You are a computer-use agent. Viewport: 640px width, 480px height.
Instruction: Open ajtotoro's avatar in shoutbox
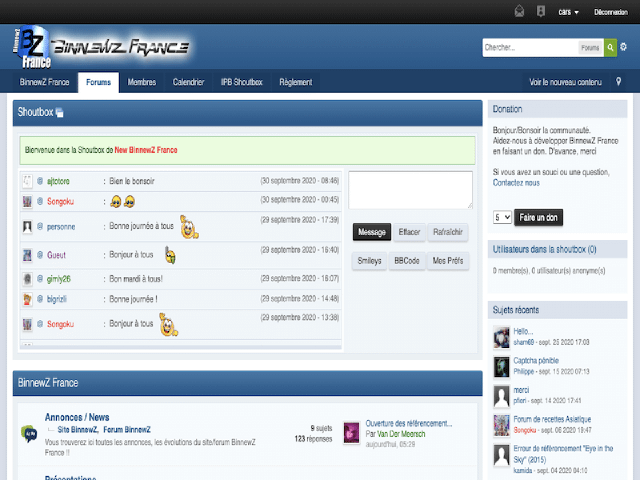[x=27, y=181]
